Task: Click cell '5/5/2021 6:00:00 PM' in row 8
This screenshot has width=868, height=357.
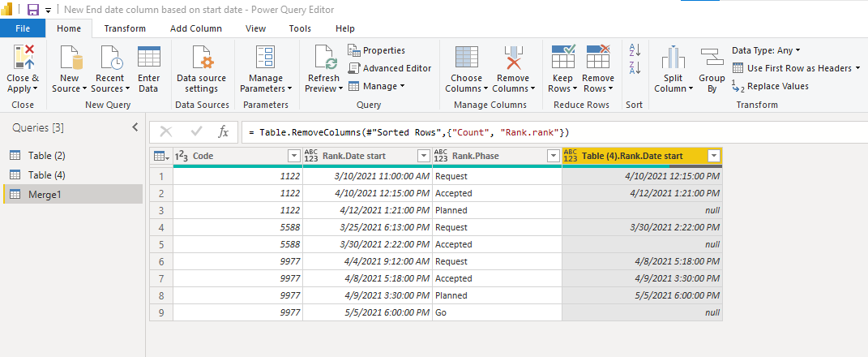Action: (x=642, y=295)
